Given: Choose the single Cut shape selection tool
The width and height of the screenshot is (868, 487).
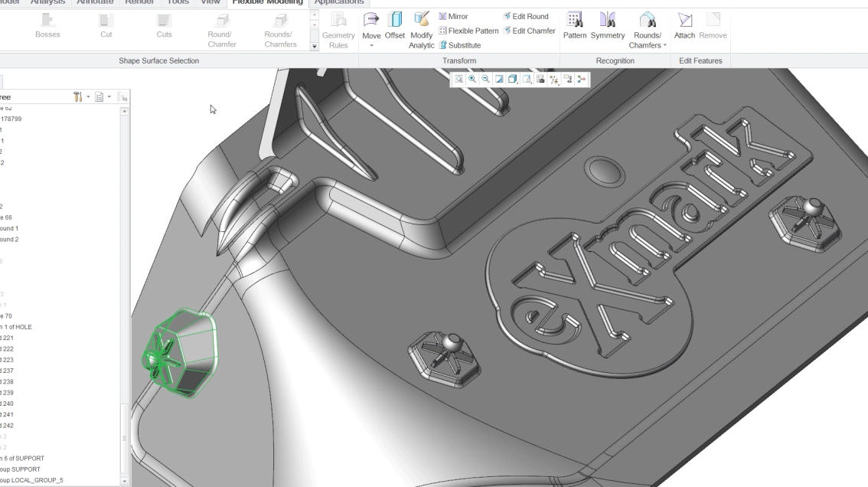Looking at the screenshot, I should 106,26.
